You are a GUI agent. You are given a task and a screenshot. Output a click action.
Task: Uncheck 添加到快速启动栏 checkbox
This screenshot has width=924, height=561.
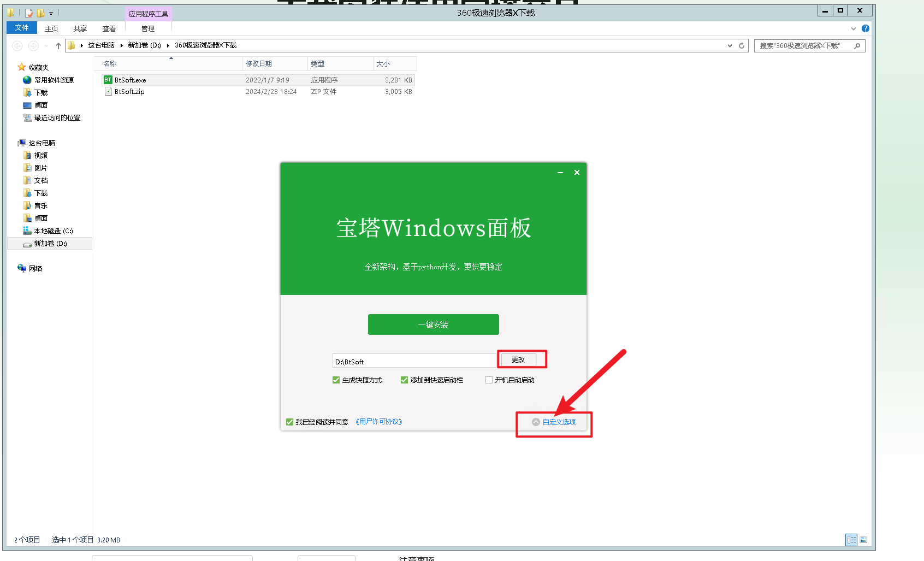point(405,380)
